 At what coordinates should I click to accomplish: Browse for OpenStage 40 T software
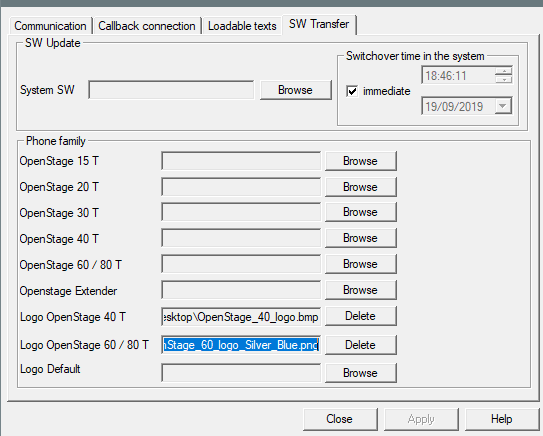[360, 238]
